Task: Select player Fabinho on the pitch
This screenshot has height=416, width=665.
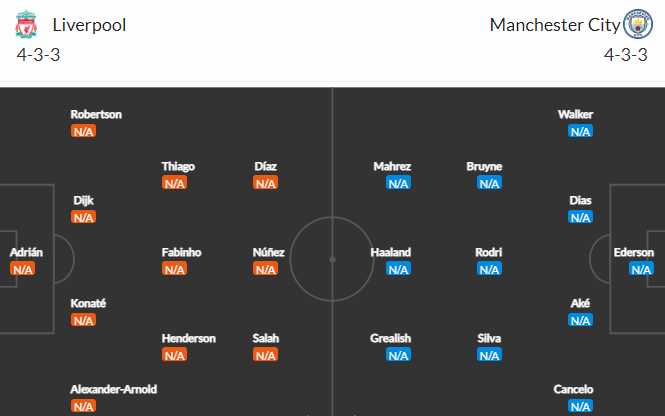Action: (182, 252)
